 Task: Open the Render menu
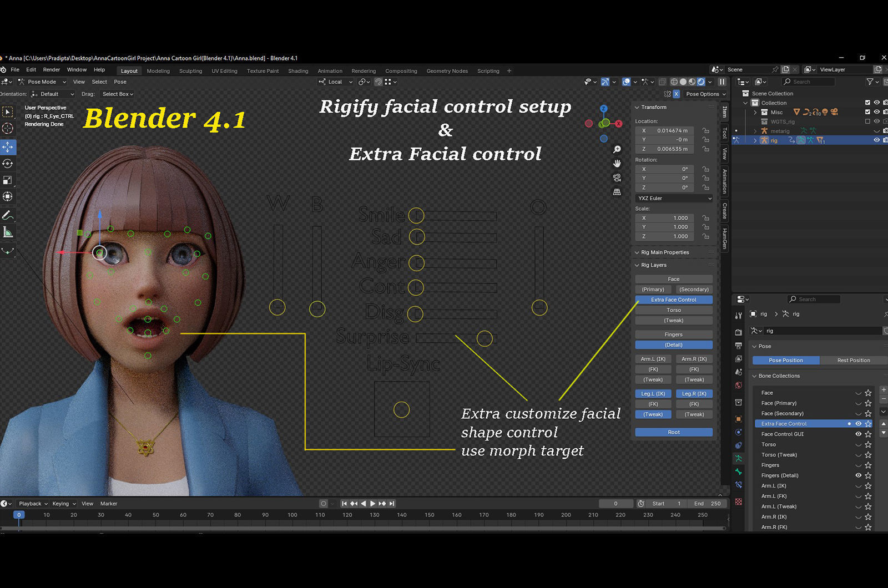pos(52,70)
